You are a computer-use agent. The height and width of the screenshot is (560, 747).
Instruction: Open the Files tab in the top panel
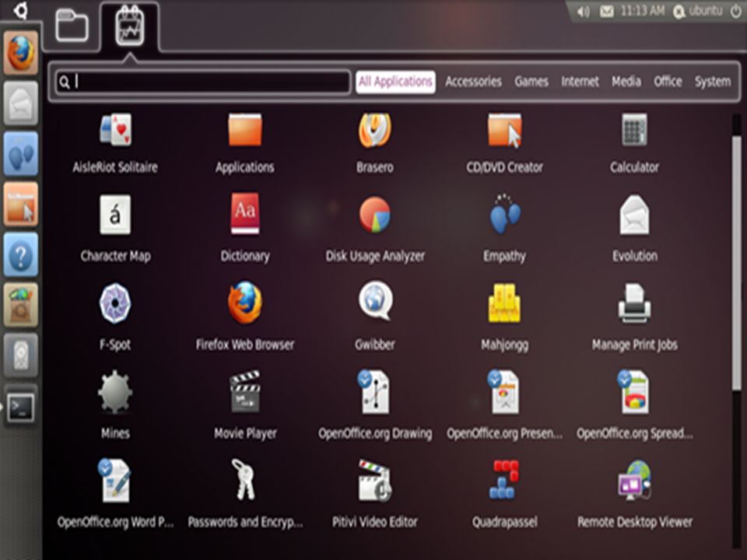tap(72, 25)
